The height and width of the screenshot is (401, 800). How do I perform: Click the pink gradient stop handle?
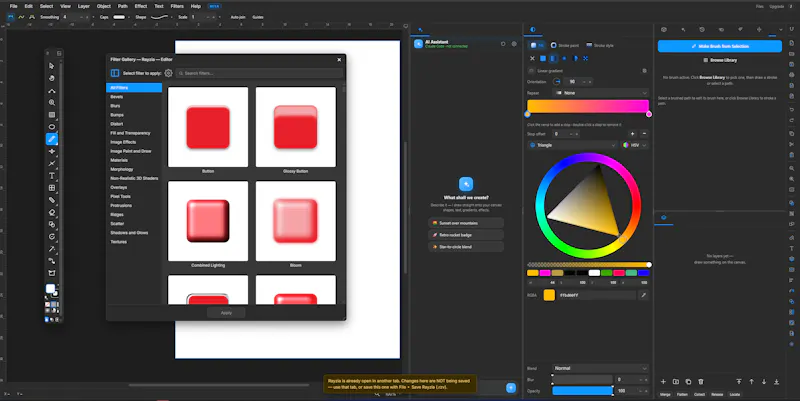pos(648,114)
